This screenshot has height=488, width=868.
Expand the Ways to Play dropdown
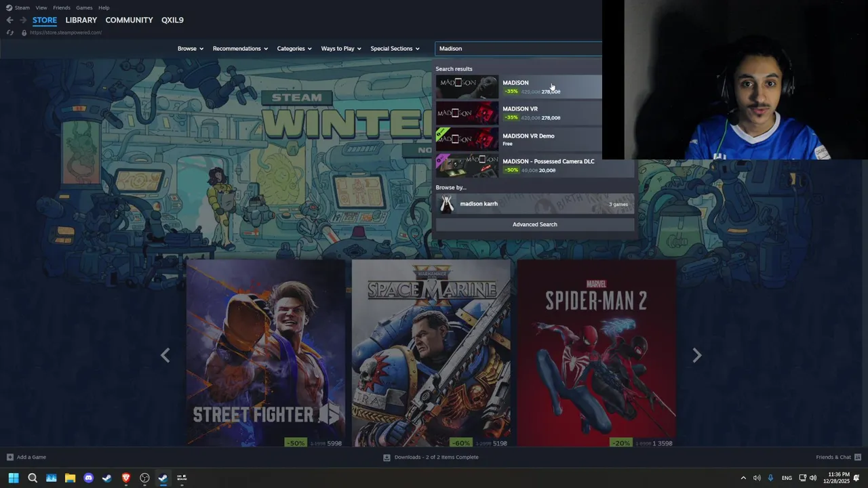tap(341, 49)
